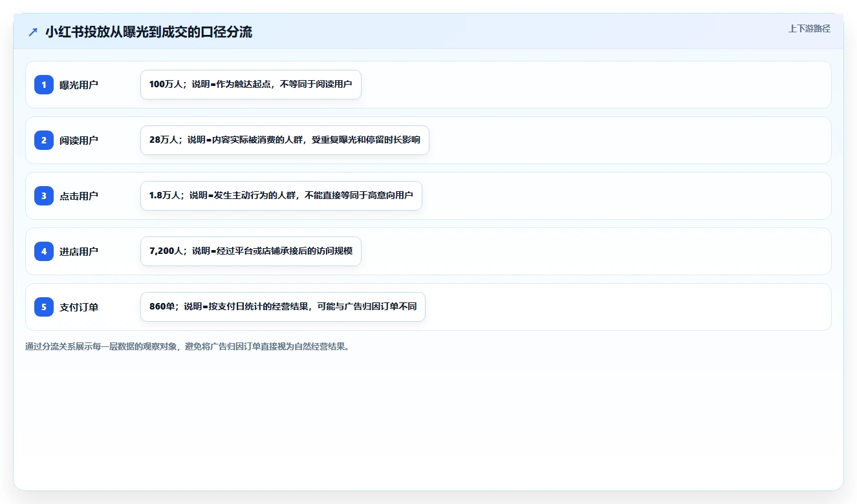This screenshot has height=504, width=857.
Task: Click the 1.8万人 description box
Action: pyautogui.click(x=281, y=196)
